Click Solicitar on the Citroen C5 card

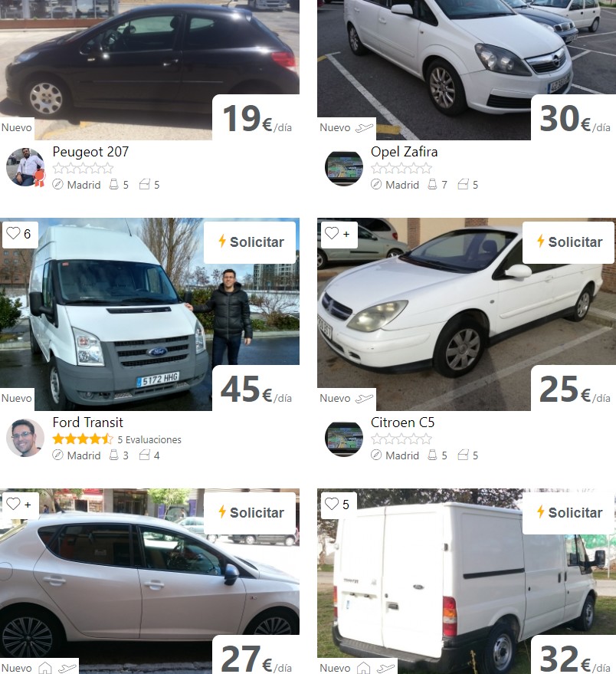[x=568, y=242]
